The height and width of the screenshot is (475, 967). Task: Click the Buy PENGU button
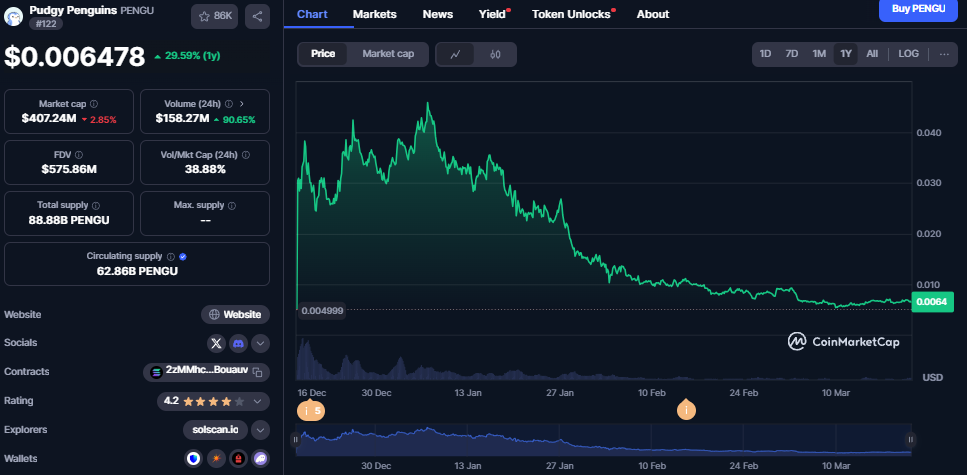[x=918, y=9]
